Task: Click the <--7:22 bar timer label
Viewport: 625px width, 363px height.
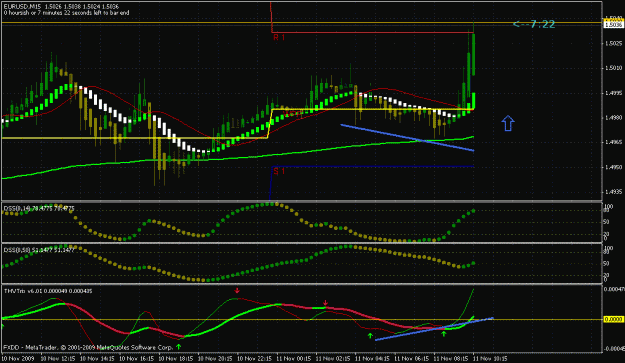Action: 534,24
